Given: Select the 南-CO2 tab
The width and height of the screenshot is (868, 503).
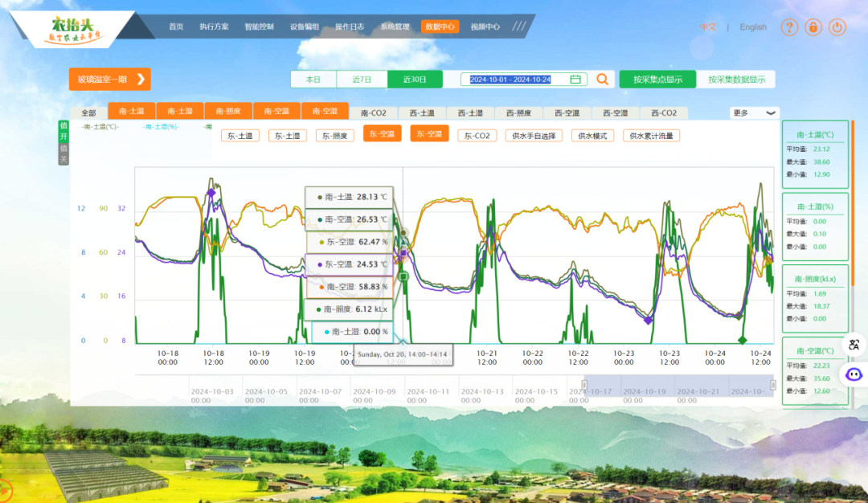Looking at the screenshot, I should pyautogui.click(x=373, y=113).
